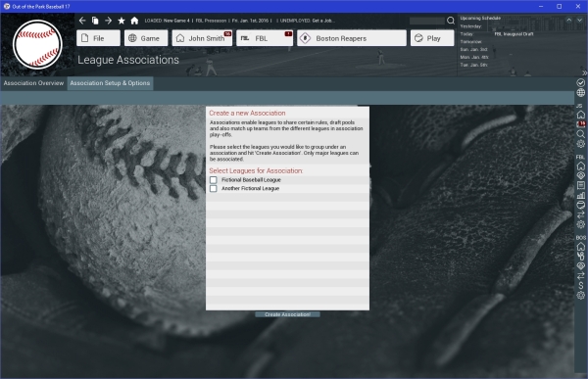
Task: Open the dollar sign finances icon in sidebar
Action: pos(580,286)
